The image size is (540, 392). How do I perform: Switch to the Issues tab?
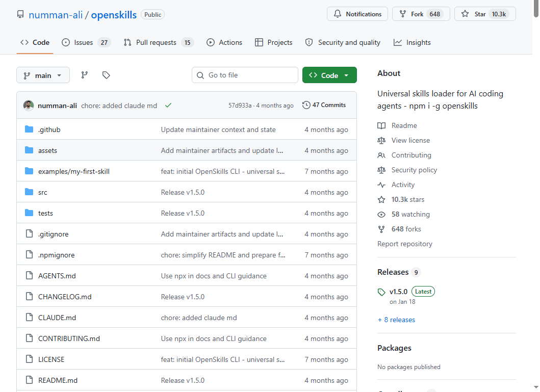tap(86, 42)
